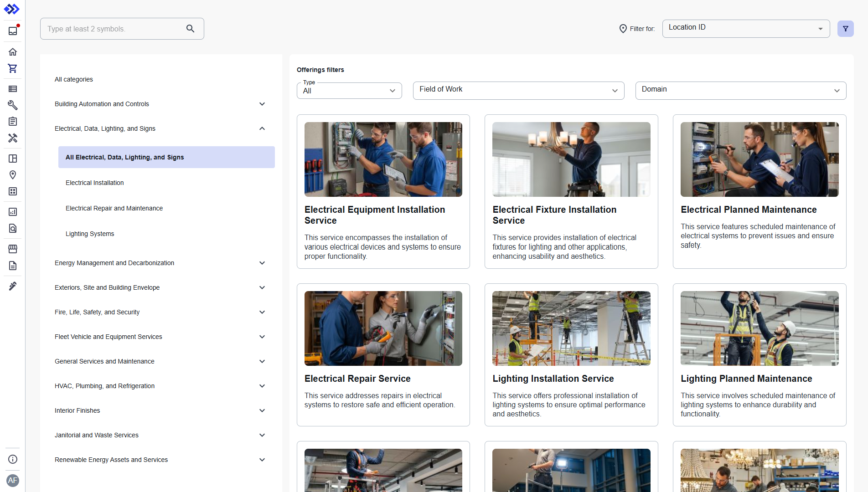Click the purple filter funnel button
Image resolution: width=868 pixels, height=492 pixels.
click(x=845, y=29)
